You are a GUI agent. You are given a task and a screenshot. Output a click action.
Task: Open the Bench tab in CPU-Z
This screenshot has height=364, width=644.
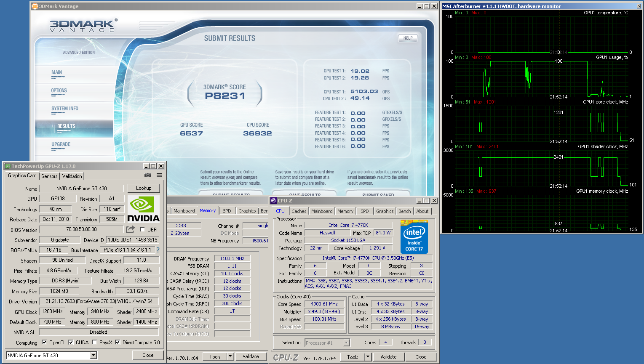tap(405, 211)
